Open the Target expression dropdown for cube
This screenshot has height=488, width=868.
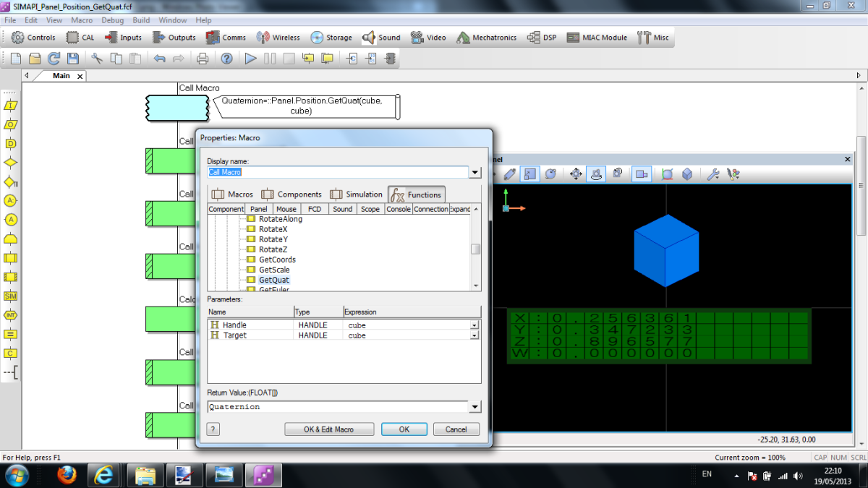(475, 335)
